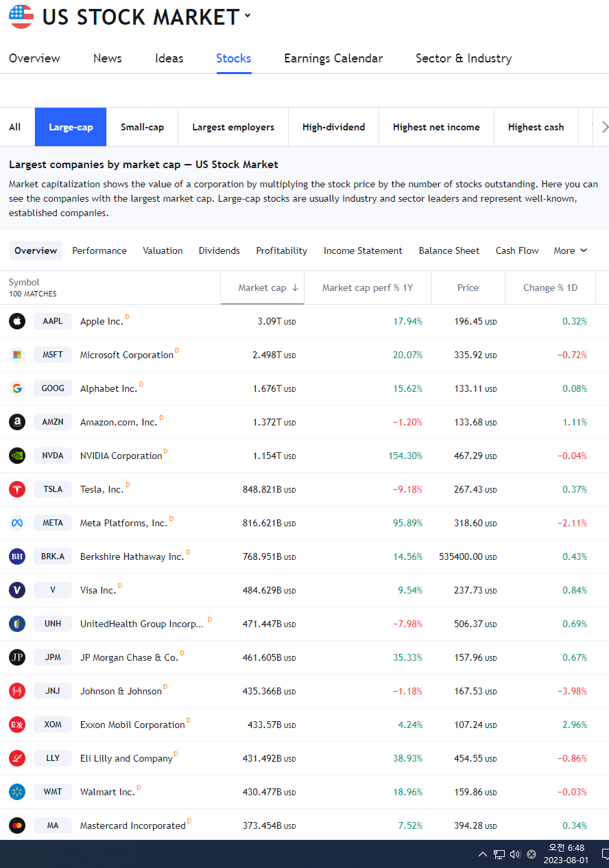The width and height of the screenshot is (609, 868).
Task: Click the Eli Lilly logo icon
Action: pos(17,758)
